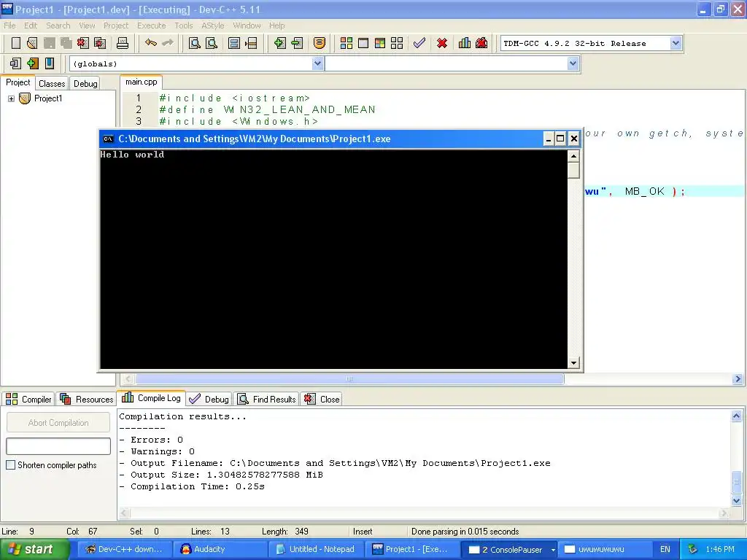The image size is (747, 560).
Task: Switch to the Debug tab in bottom panel
Action: (x=209, y=399)
